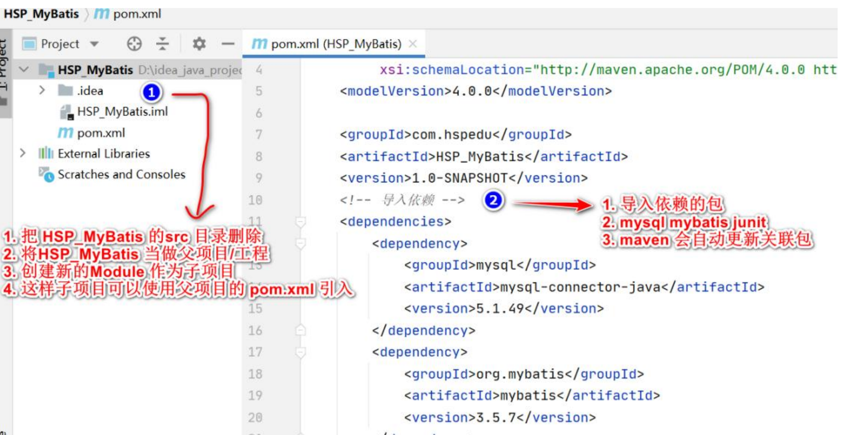The image size is (868, 435).
Task: Click HSP_MyBatis breadcrumb in navigation bar
Action: tap(41, 14)
